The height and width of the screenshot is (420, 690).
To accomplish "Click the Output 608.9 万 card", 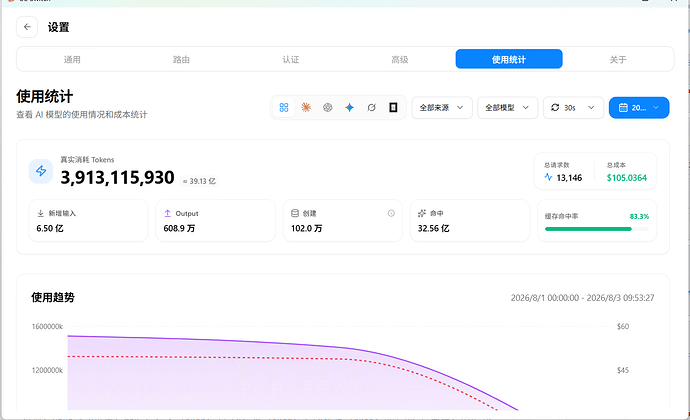I will [x=216, y=221].
